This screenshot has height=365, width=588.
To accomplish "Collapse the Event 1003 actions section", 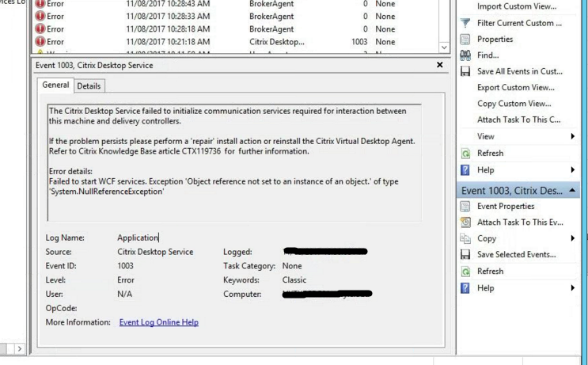I will click(x=572, y=191).
